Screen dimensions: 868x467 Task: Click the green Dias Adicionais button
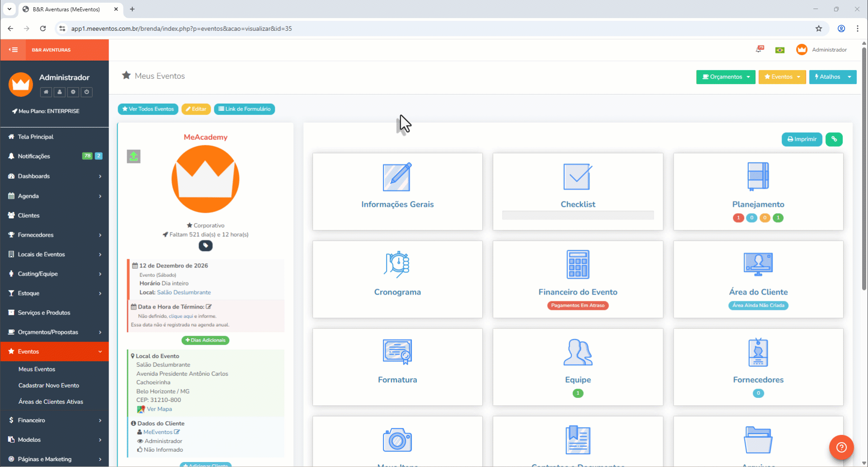[x=205, y=340]
